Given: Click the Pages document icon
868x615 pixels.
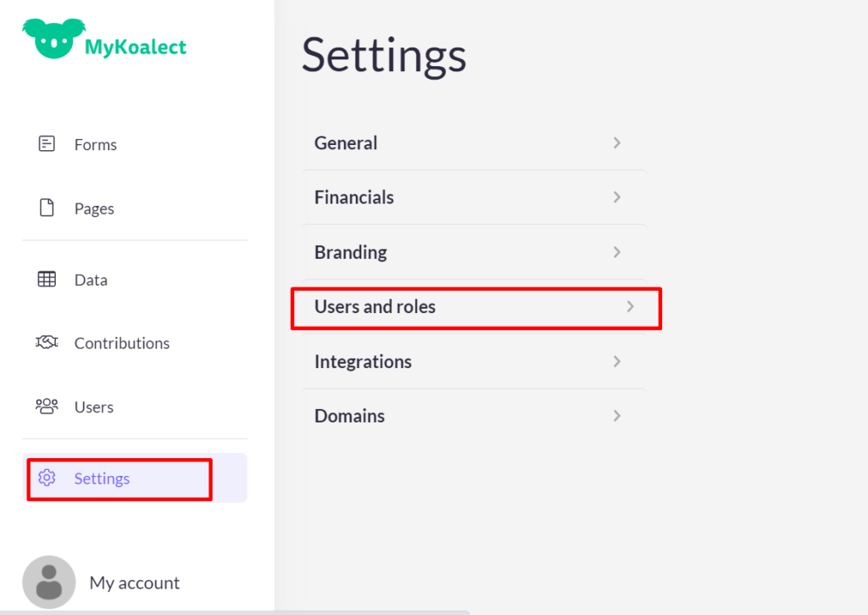Looking at the screenshot, I should pos(47,208).
